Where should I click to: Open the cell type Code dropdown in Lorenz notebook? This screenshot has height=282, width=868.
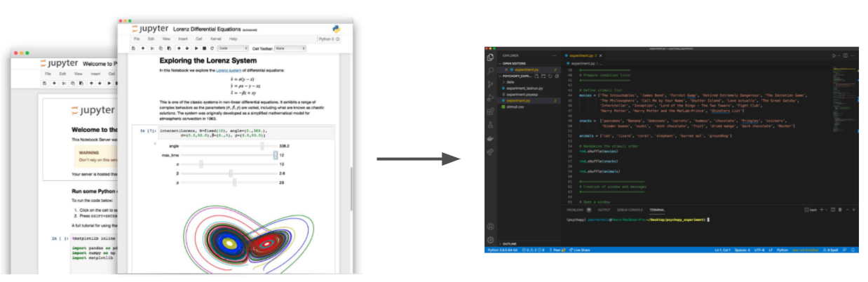(233, 48)
